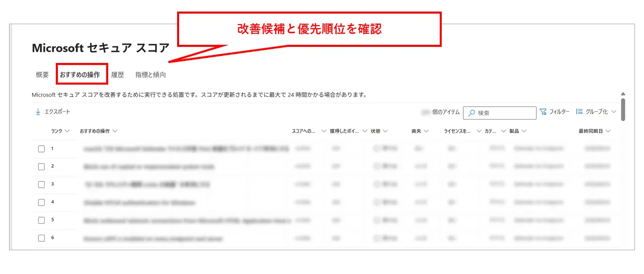Sort by the 最終同期日 column
Screen dimensions: 644x274
tap(594, 131)
